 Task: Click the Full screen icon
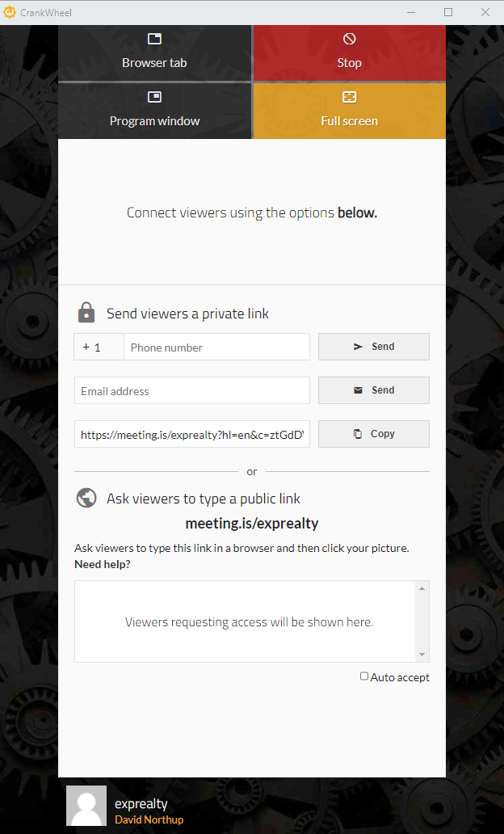click(349, 97)
